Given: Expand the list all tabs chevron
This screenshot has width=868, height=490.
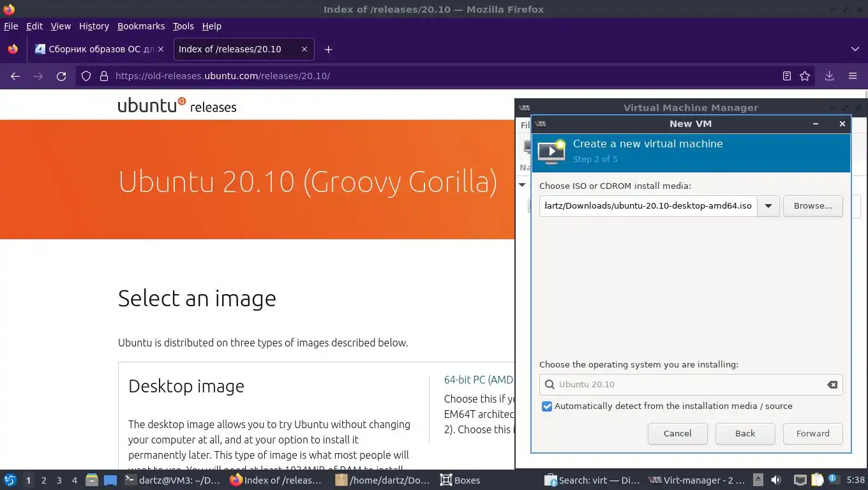Looking at the screenshot, I should click(855, 49).
